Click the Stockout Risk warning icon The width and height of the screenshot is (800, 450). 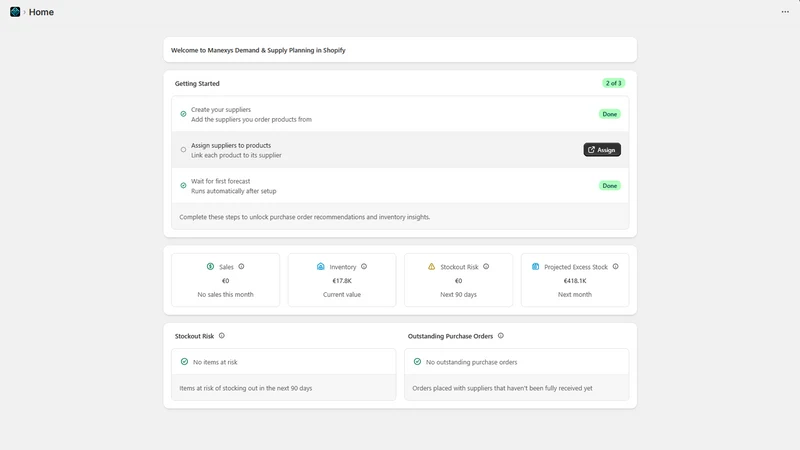[x=431, y=266]
